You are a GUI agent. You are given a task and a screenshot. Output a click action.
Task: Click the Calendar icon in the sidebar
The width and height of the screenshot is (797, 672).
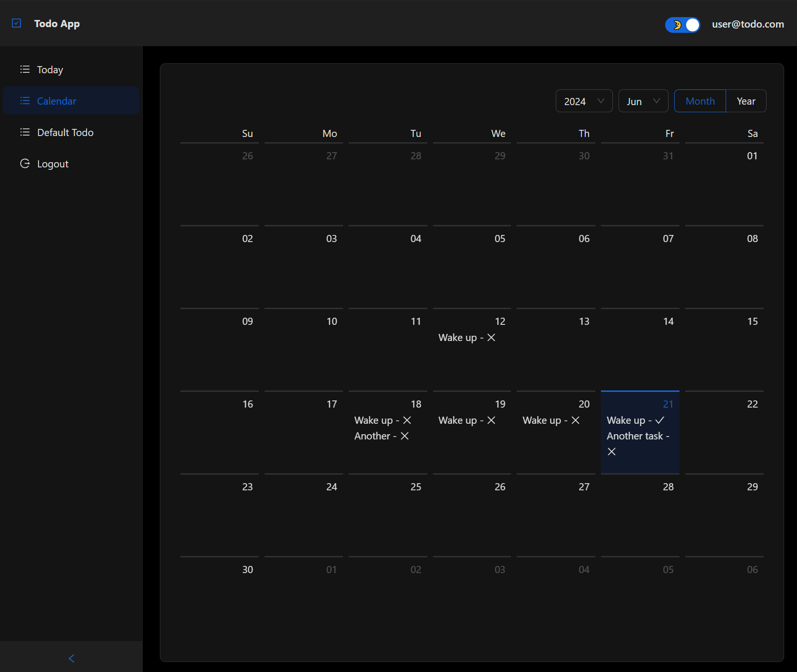click(x=25, y=100)
